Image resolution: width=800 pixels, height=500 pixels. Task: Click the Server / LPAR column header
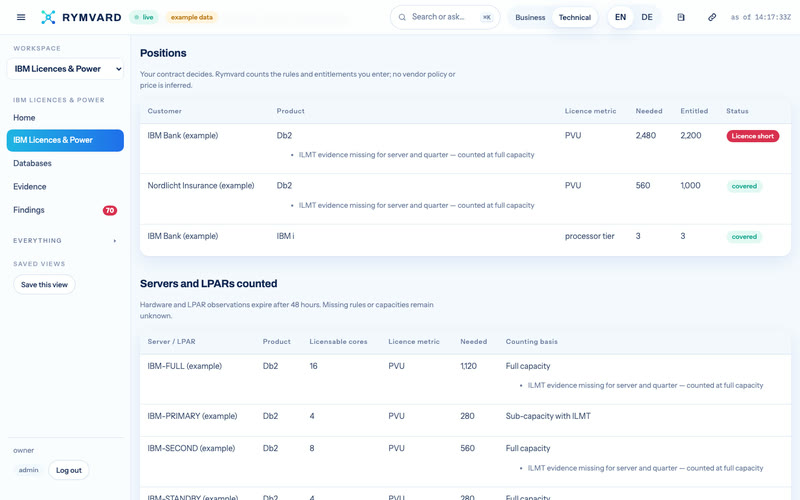tap(171, 342)
